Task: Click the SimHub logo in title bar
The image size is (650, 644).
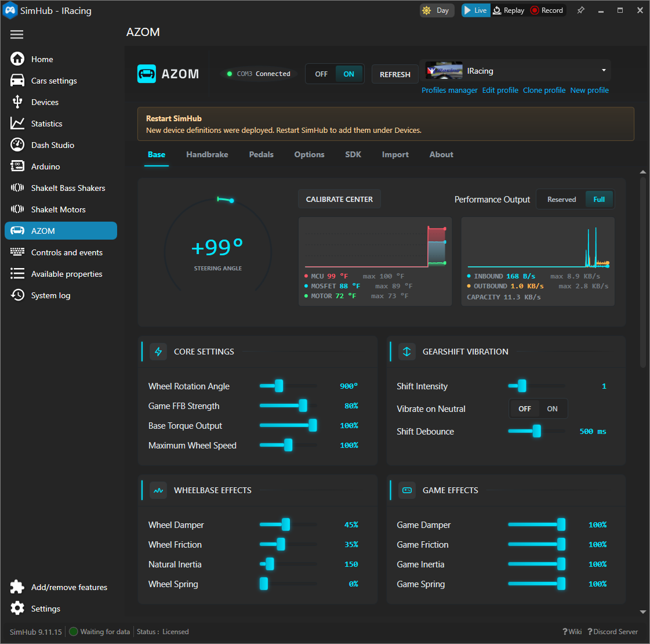Action: 10,10
